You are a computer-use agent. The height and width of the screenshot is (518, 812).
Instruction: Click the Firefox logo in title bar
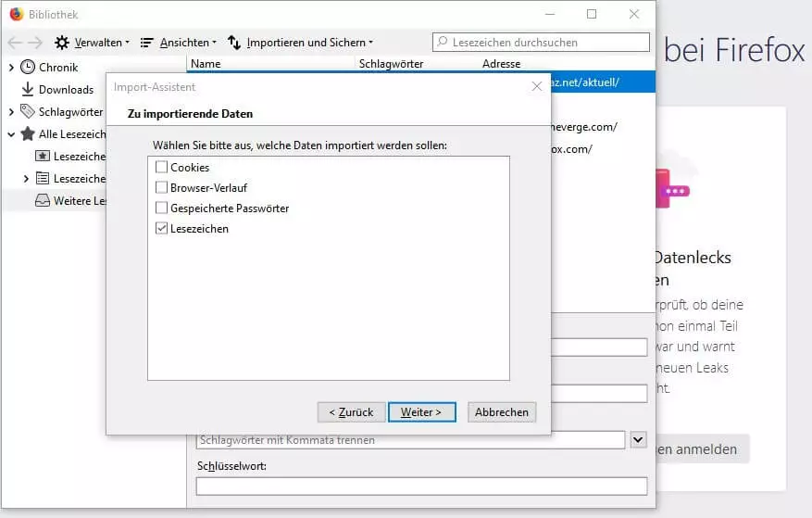[x=17, y=14]
